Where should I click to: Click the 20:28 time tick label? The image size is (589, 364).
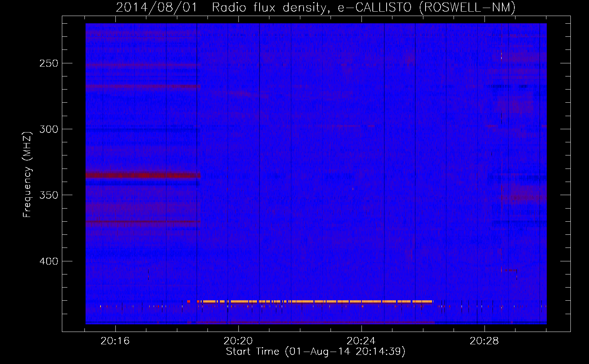tap(484, 341)
